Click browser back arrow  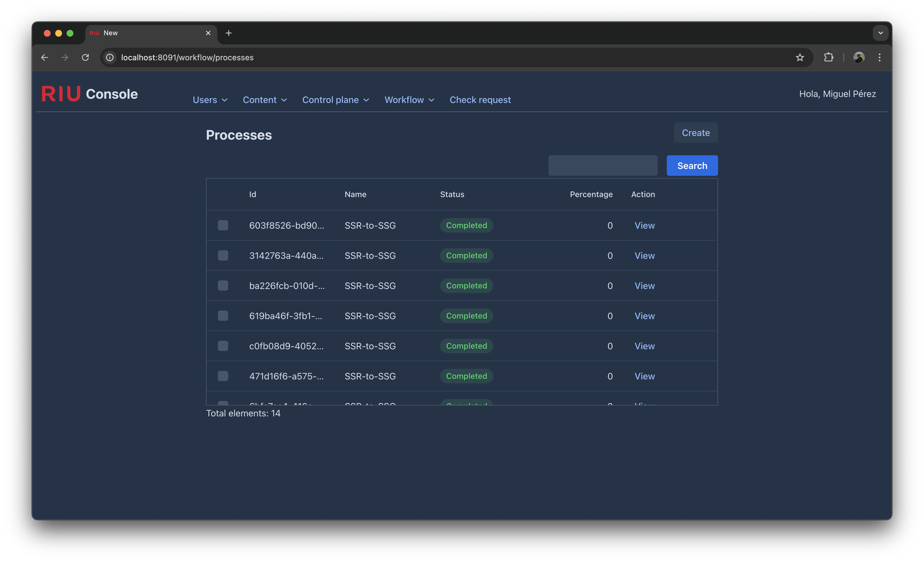(x=45, y=57)
